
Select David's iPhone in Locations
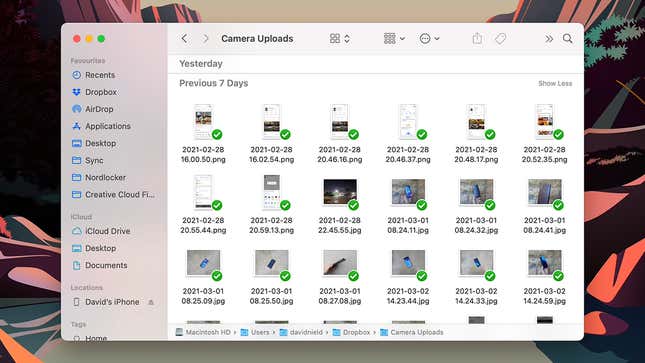106,302
